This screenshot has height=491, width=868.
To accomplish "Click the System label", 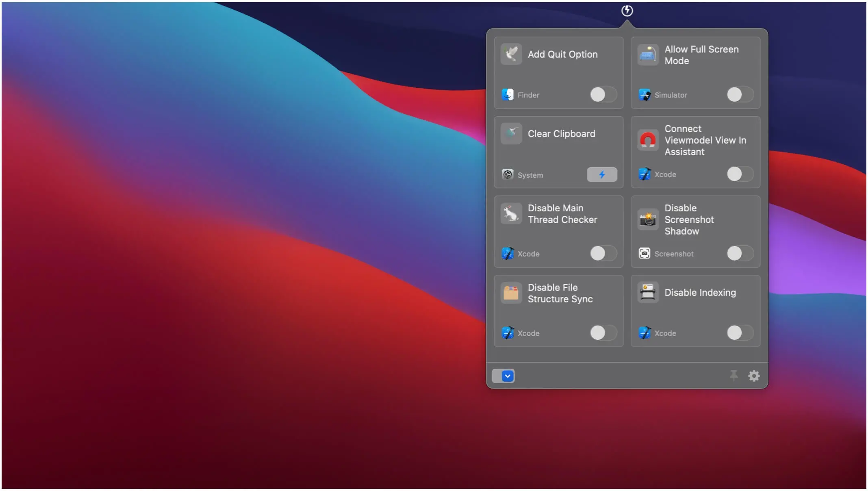I will (x=530, y=175).
